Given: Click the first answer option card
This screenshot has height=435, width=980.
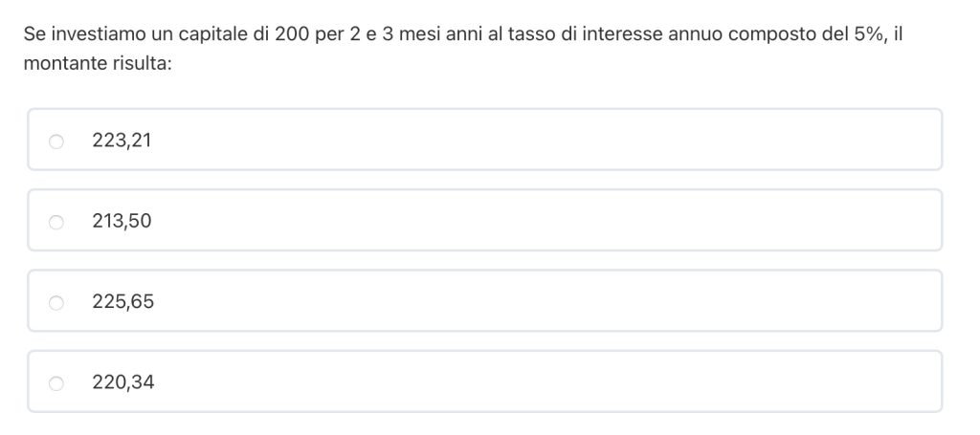Looking at the screenshot, I should click(x=484, y=140).
